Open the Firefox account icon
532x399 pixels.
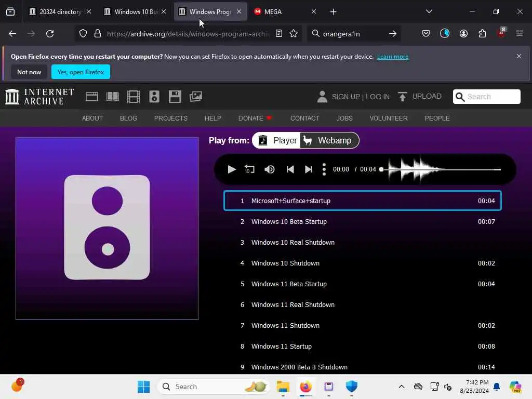463,34
